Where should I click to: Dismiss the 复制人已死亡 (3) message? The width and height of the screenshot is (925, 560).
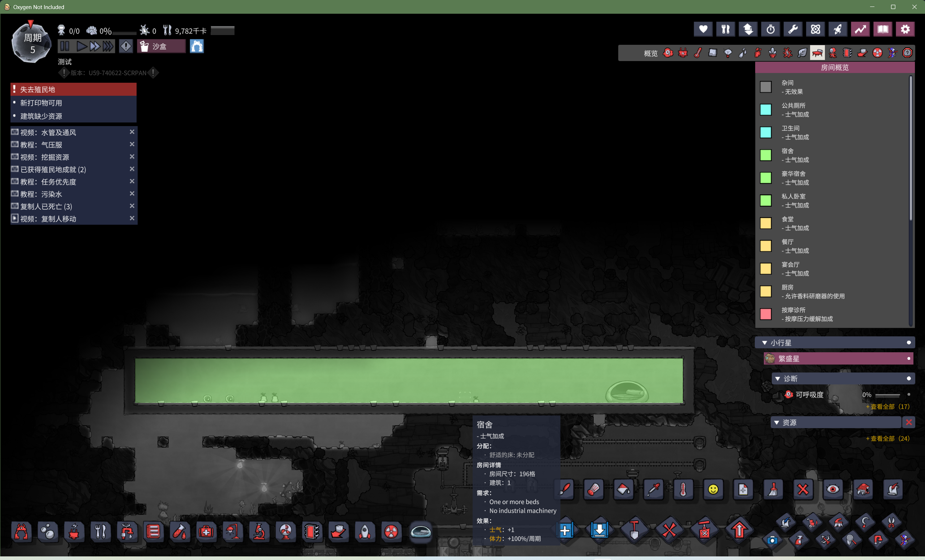132,206
